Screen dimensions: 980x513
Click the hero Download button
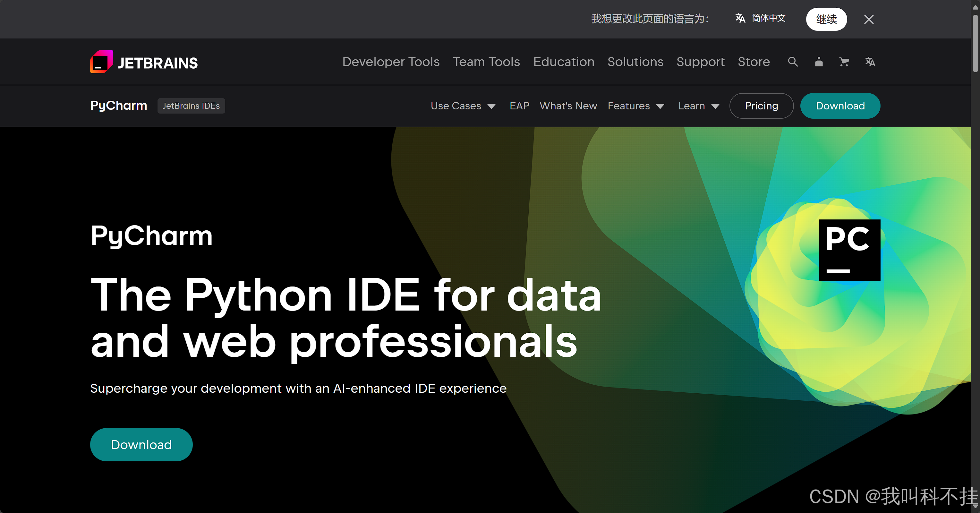coord(141,444)
